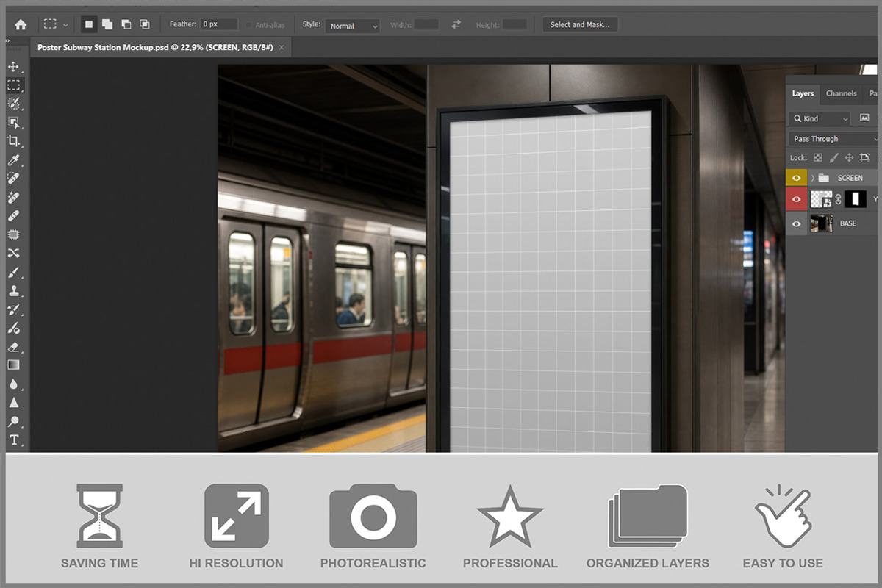Click the Feather value field

[219, 24]
